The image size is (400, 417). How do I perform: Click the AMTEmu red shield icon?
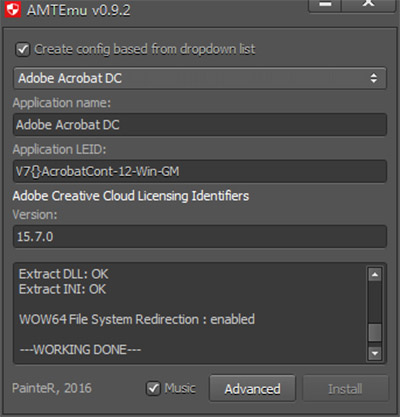point(13,9)
